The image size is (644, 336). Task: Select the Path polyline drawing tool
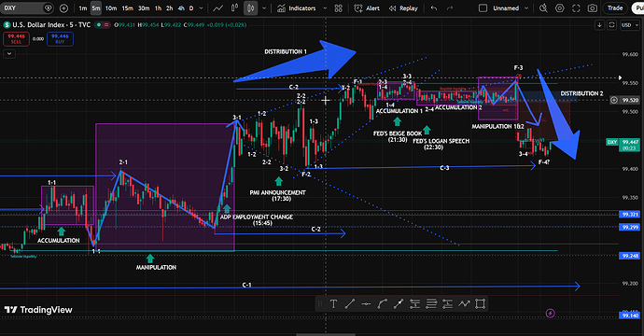tap(464, 304)
